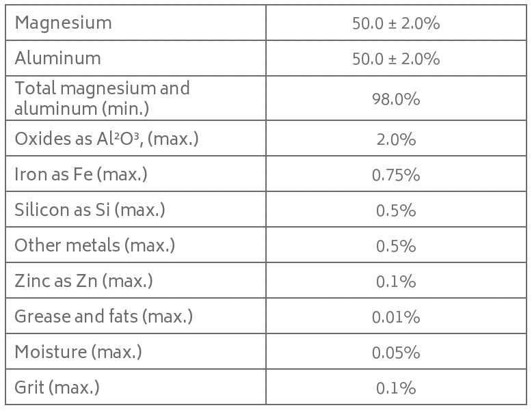Select the Silicon 0.5% value cell

click(x=395, y=210)
